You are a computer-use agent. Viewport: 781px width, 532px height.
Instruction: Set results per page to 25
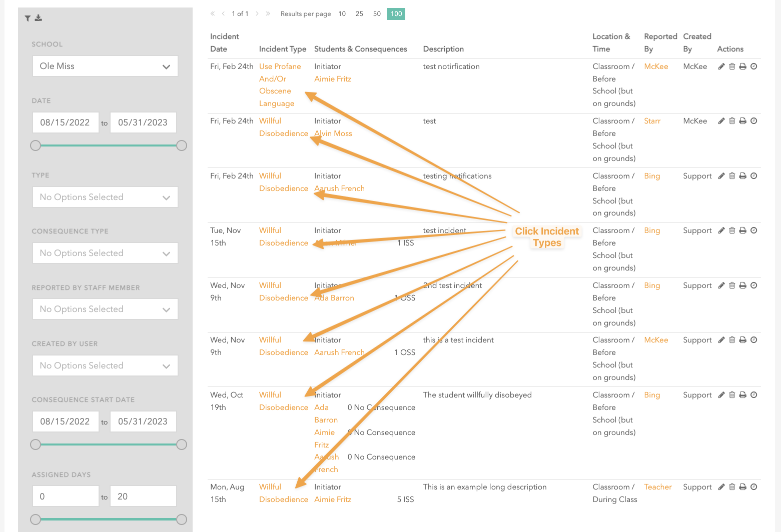coord(359,14)
